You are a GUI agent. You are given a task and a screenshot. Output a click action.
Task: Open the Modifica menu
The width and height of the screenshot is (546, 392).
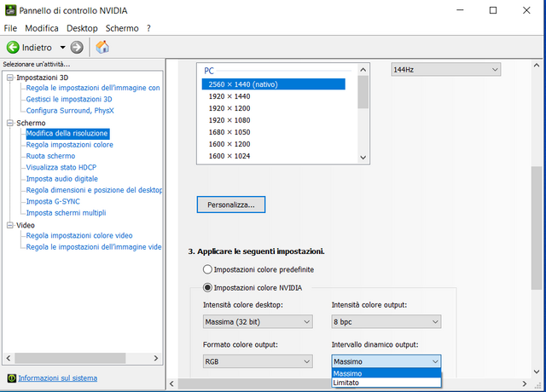[x=42, y=28]
